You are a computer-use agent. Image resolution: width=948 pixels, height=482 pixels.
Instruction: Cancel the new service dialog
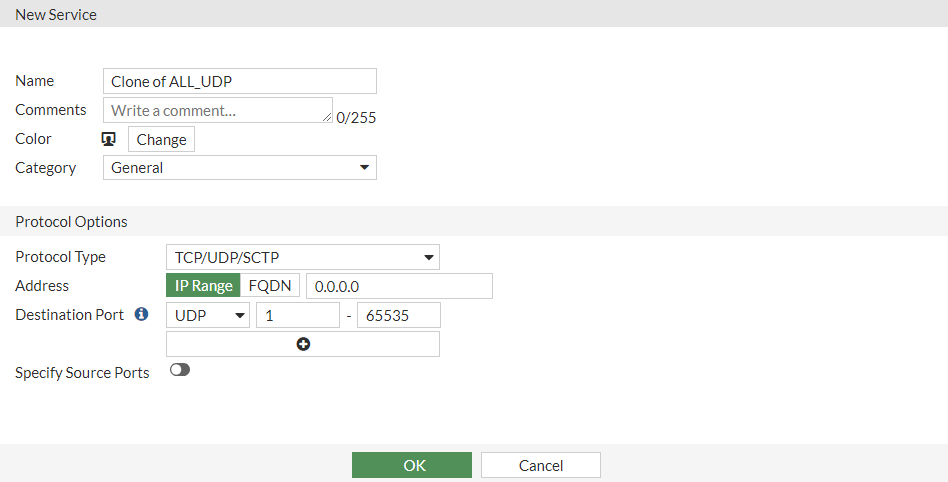[541, 465]
